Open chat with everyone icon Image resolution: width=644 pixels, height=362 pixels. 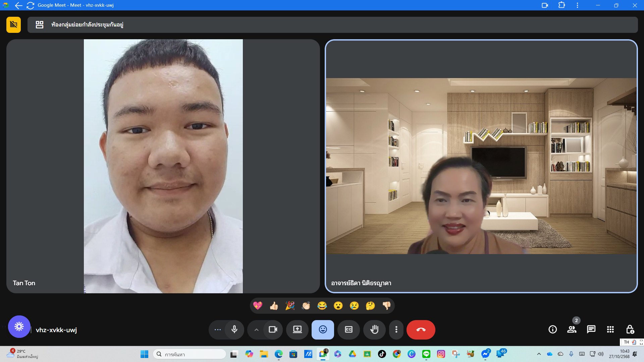(591, 329)
